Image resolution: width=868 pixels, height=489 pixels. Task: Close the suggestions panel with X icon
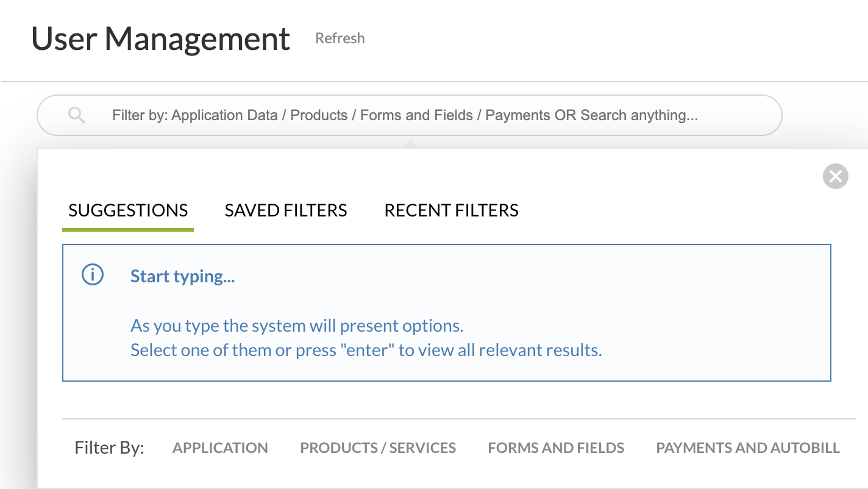(x=835, y=177)
